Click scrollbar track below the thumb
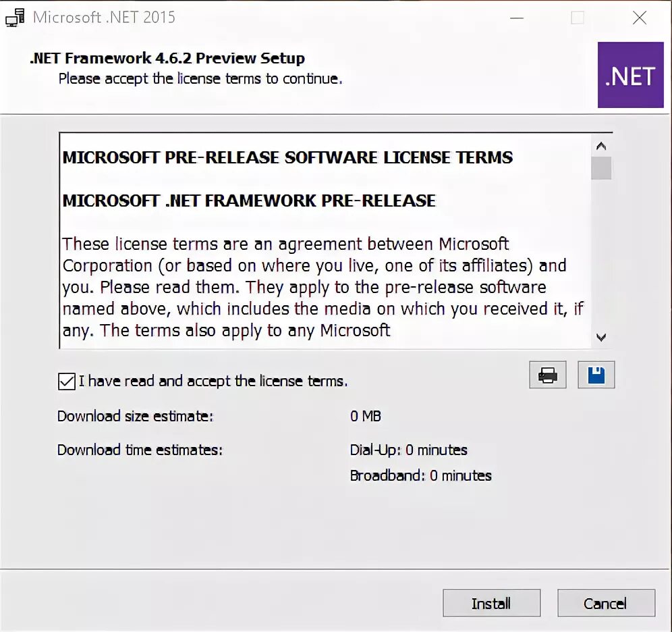672x632 pixels. click(601, 254)
